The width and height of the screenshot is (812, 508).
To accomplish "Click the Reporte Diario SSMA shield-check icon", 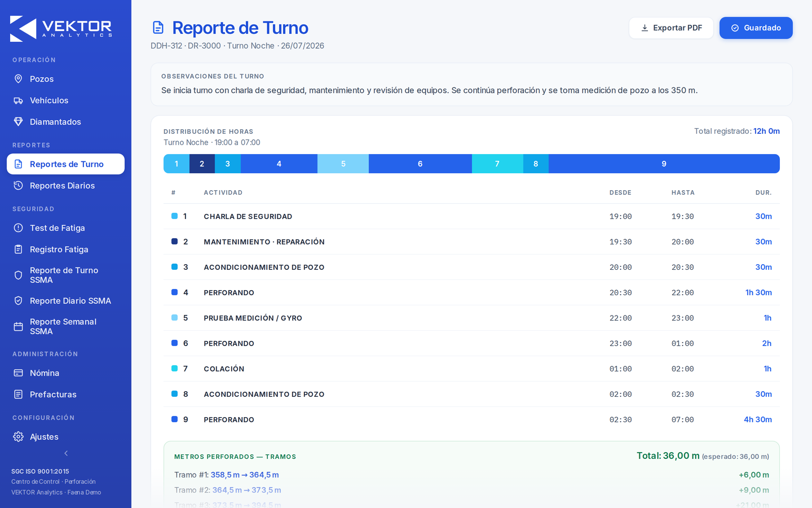I will pos(18,301).
